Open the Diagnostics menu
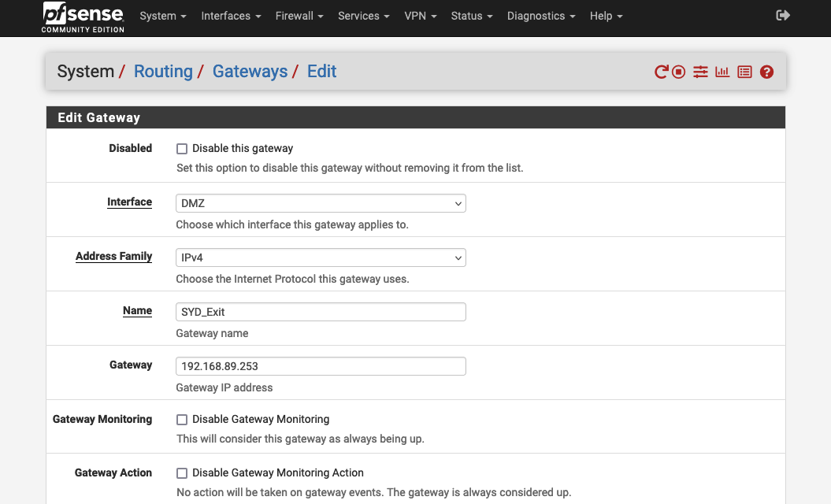This screenshot has height=504, width=831. pos(541,15)
